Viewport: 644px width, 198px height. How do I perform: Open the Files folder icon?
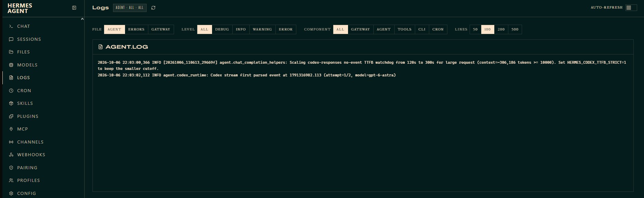pos(11,52)
